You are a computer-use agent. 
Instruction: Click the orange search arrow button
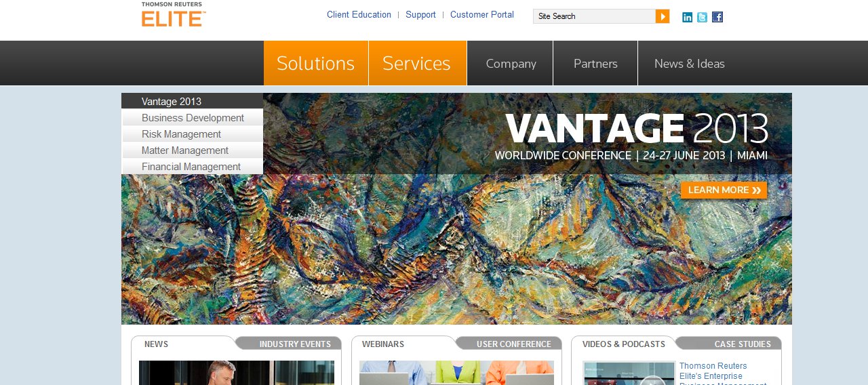663,16
